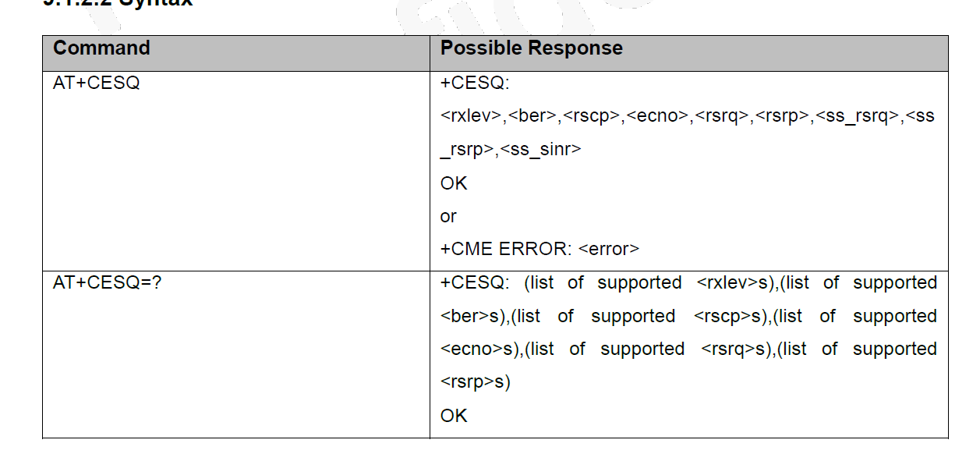Click the +CME ERROR response text
The image size is (980, 454).
507,250
